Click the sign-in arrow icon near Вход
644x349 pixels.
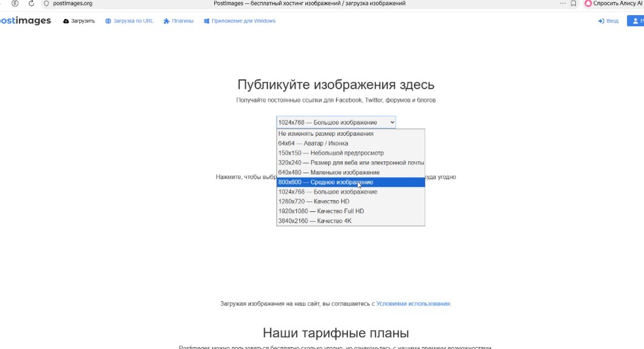(601, 21)
